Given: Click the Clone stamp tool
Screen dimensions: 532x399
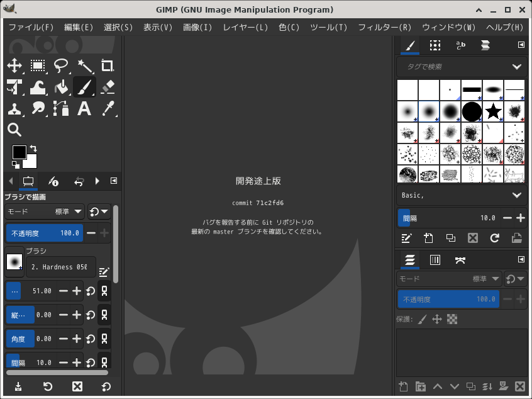Looking at the screenshot, I should (14, 109).
